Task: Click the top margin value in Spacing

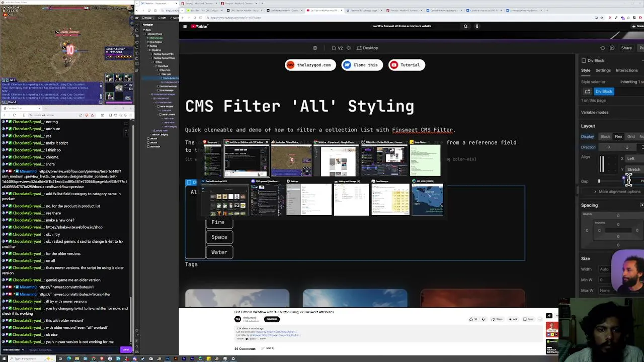Action: coord(618,216)
